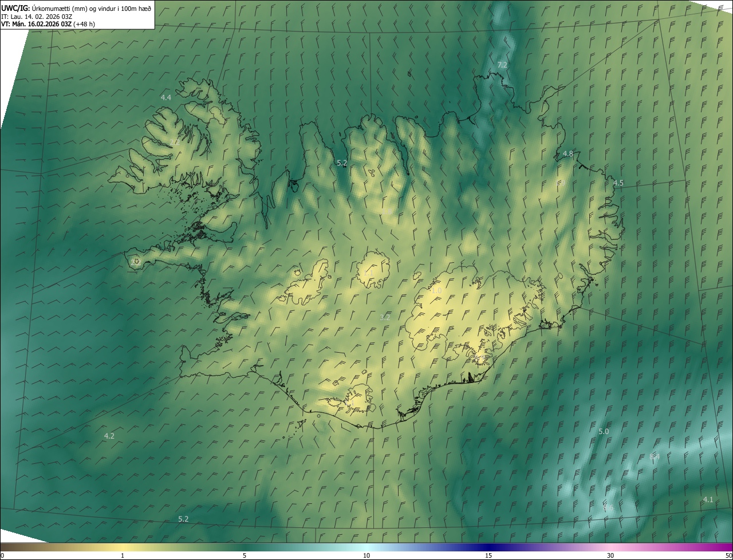Pick the dark navy band of the colour scale
Image resolution: width=733 pixels, height=560 pixels.
(x=488, y=547)
